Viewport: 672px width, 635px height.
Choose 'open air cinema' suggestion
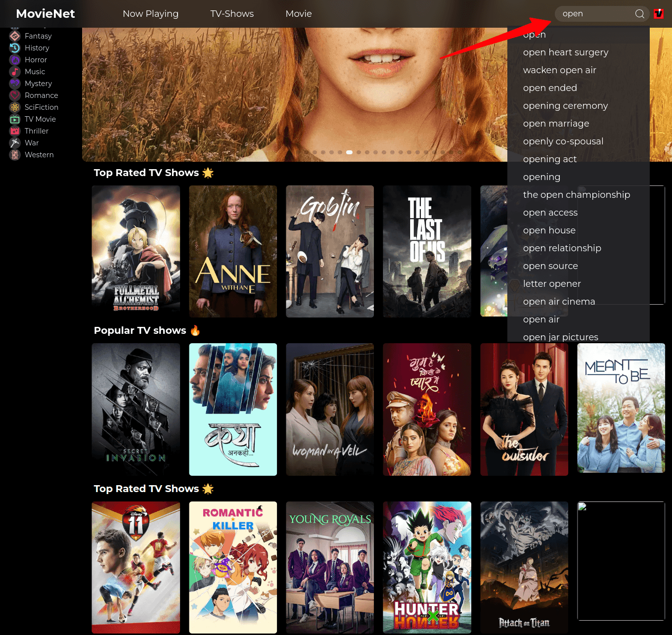[x=579, y=302]
